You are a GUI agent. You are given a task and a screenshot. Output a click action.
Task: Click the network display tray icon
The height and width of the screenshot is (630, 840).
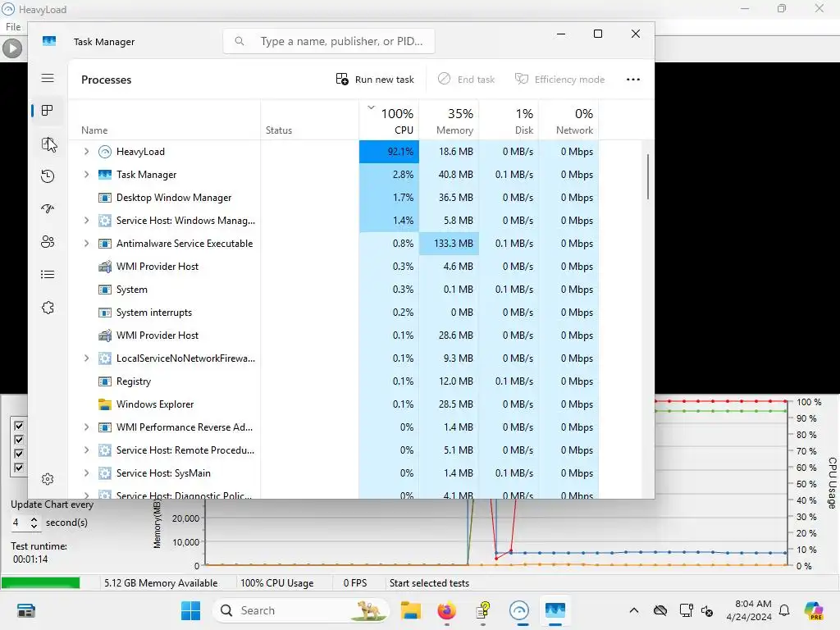pos(687,610)
